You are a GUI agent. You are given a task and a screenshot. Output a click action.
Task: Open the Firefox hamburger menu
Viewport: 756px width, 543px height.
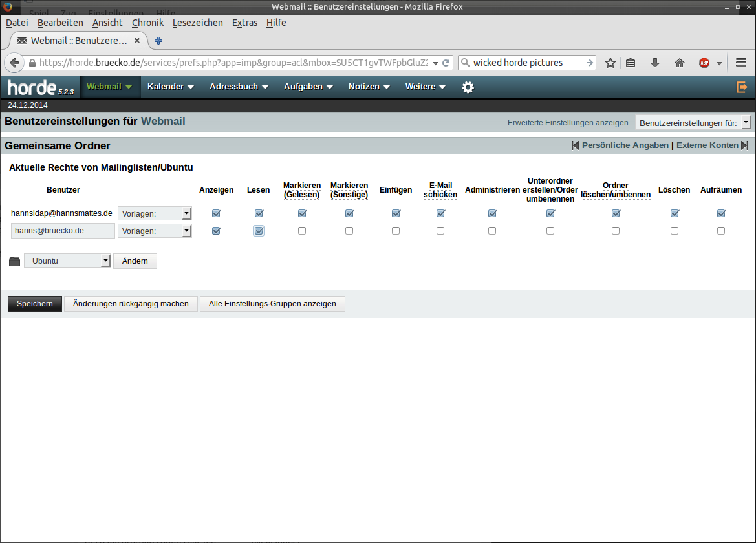[x=741, y=63]
